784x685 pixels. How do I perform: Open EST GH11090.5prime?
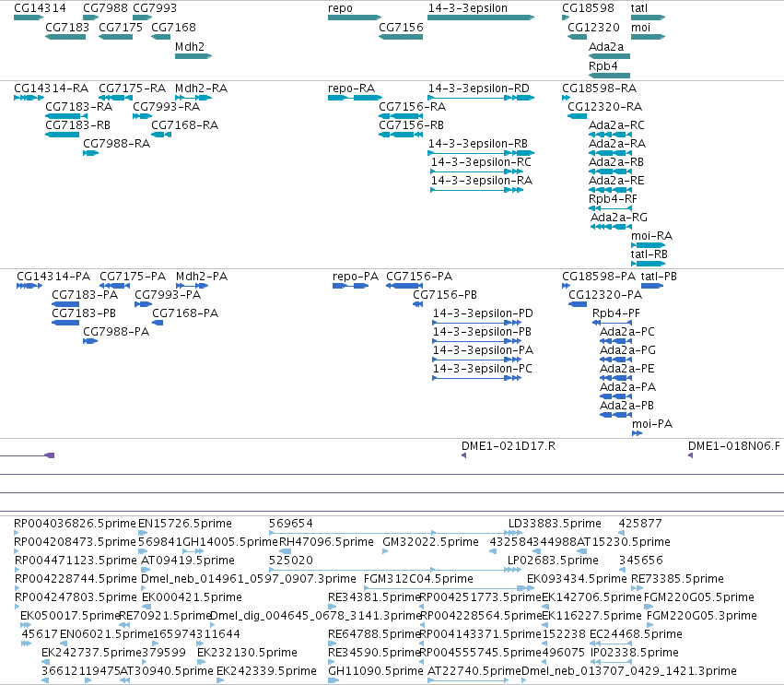click(x=333, y=680)
